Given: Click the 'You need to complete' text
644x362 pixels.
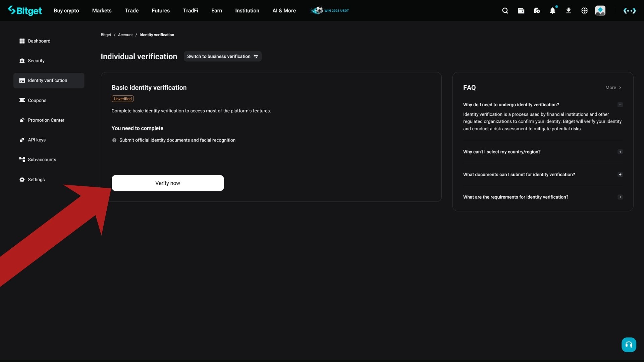Looking at the screenshot, I should point(137,128).
